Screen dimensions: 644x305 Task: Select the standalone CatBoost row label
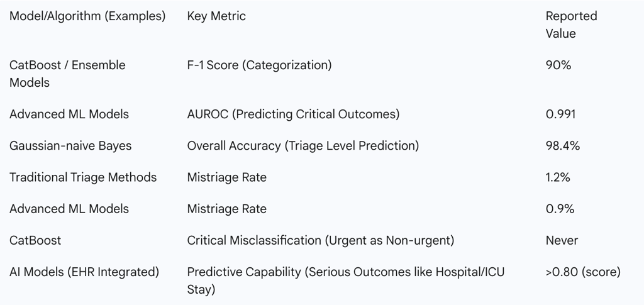pyautogui.click(x=35, y=240)
